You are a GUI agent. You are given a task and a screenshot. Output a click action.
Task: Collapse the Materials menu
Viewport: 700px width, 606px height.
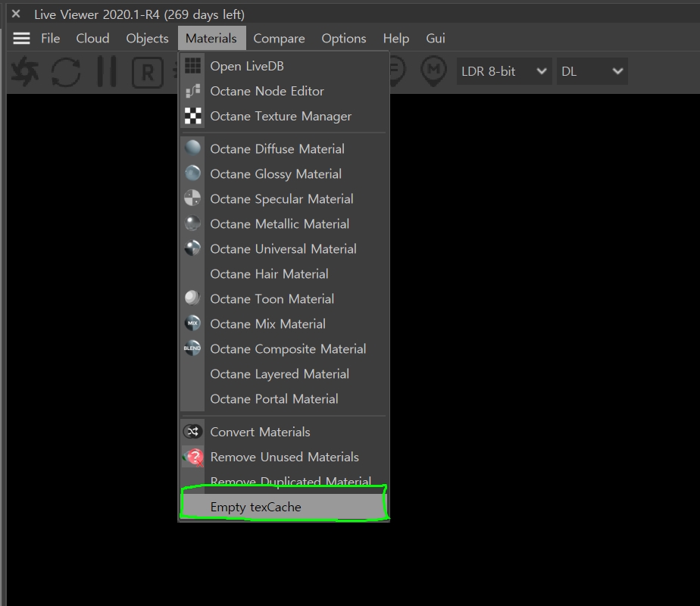coord(211,39)
